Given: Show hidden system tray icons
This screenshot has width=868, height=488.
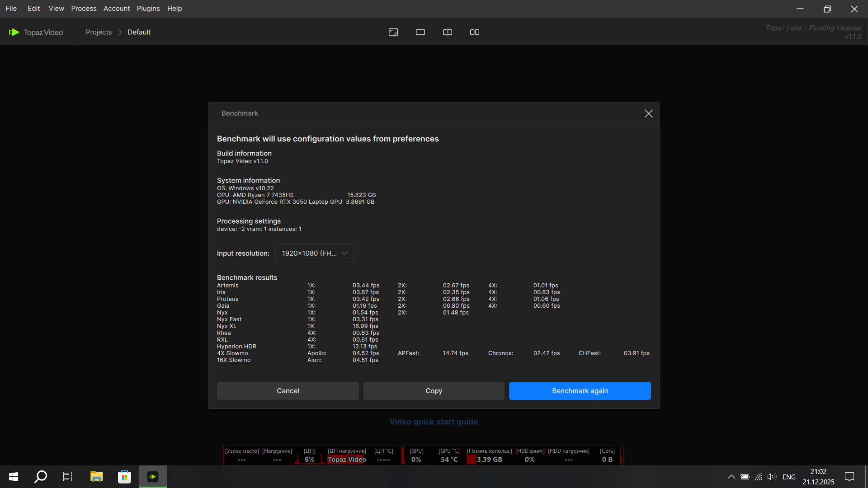Looking at the screenshot, I should (x=731, y=477).
